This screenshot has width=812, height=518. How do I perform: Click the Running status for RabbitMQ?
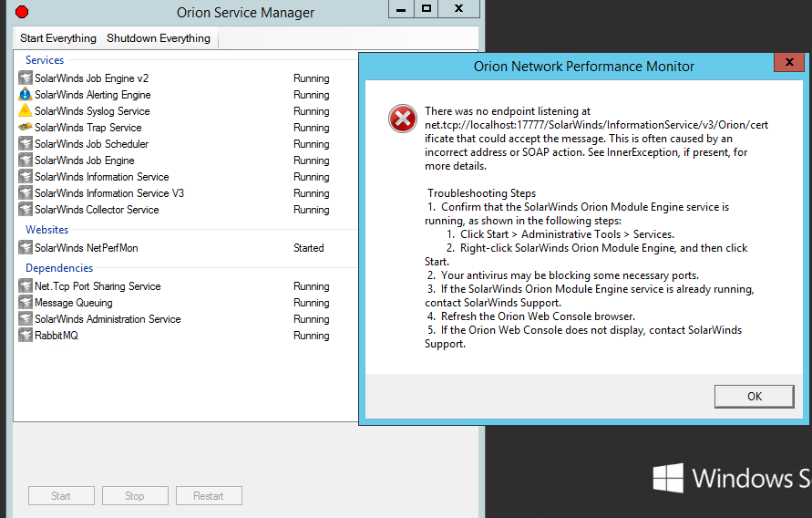pyautogui.click(x=312, y=336)
